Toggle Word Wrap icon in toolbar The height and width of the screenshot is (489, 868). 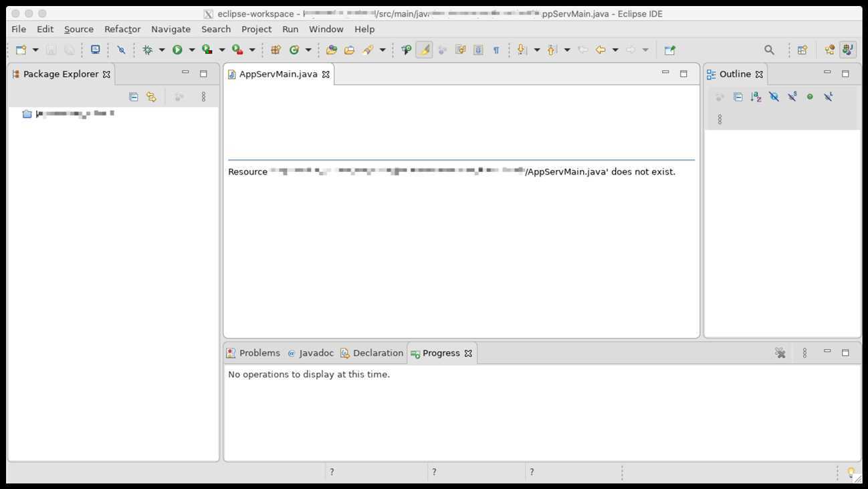point(461,50)
